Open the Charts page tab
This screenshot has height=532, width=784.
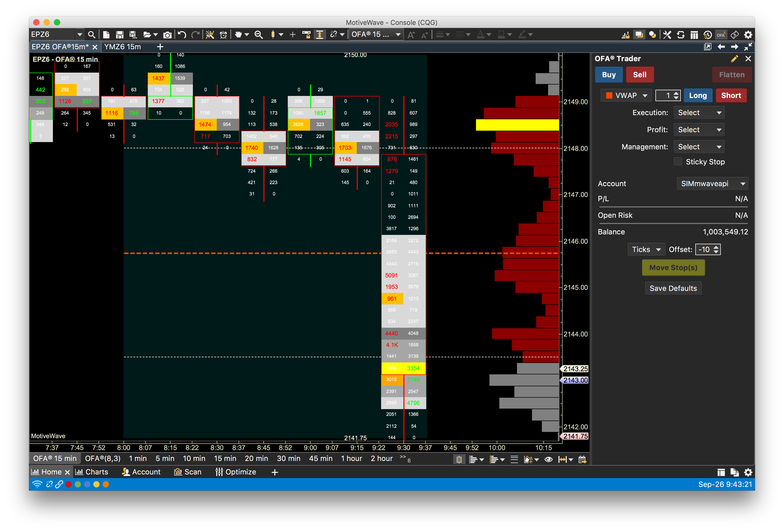pos(92,472)
